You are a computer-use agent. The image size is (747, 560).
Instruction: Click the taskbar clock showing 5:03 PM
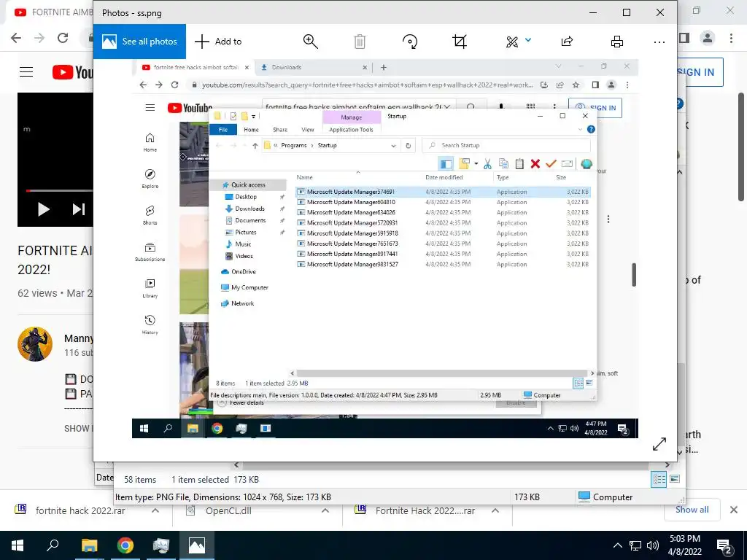click(684, 545)
